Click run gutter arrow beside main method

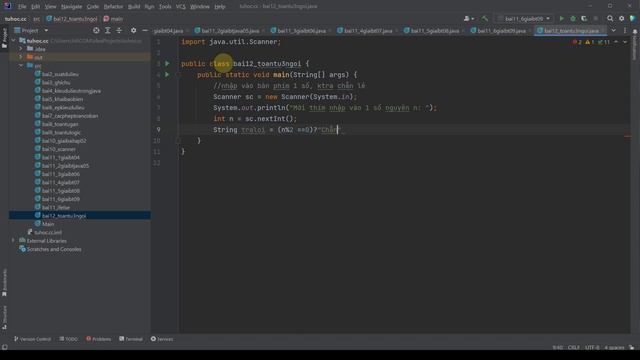167,75
